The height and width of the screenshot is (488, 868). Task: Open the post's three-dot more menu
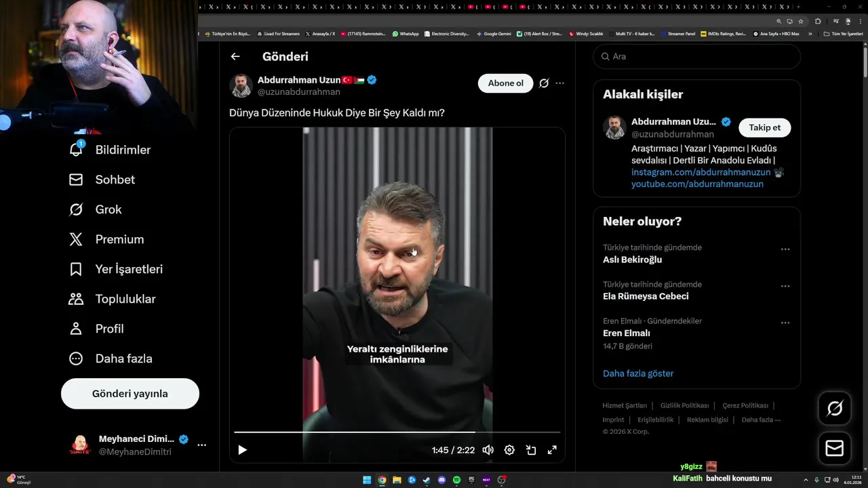tap(560, 83)
